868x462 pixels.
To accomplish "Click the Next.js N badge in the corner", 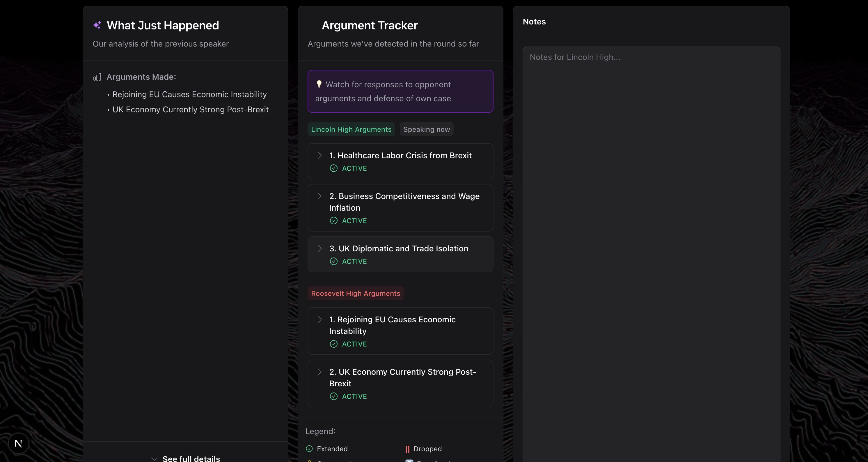I will pyautogui.click(x=19, y=443).
